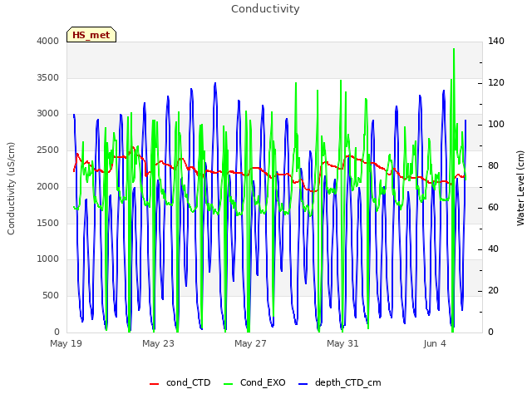Image resolution: width=532 pixels, height=399 pixels.
Task: Click the 2500 left axis value
Action: pyautogui.click(x=48, y=150)
